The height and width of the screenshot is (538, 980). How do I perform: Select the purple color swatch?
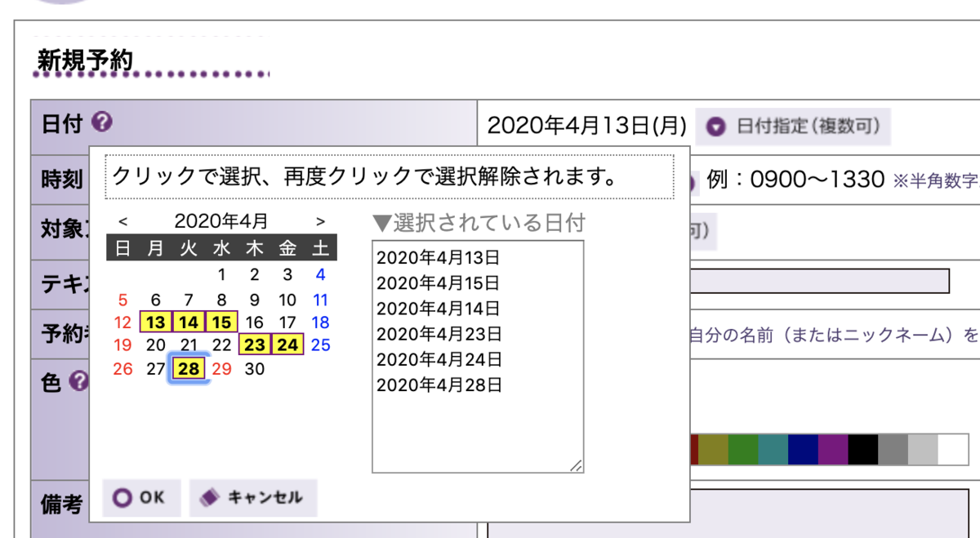(x=832, y=448)
